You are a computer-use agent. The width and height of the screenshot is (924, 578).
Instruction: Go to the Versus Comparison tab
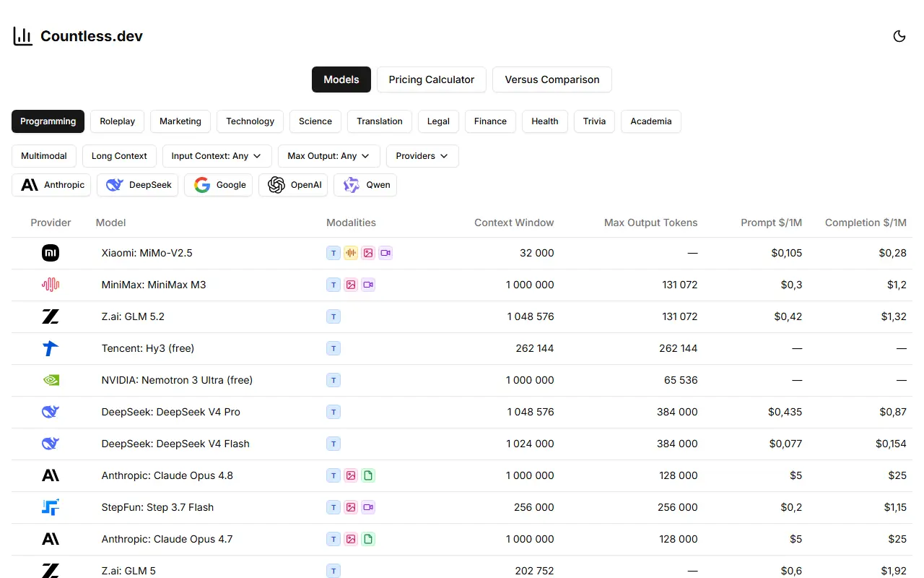[x=552, y=79]
